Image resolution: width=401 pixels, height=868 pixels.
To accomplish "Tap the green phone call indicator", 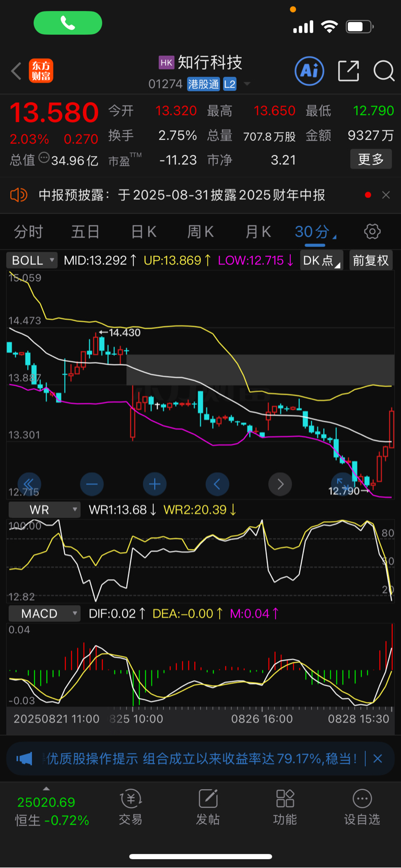I will tap(68, 23).
